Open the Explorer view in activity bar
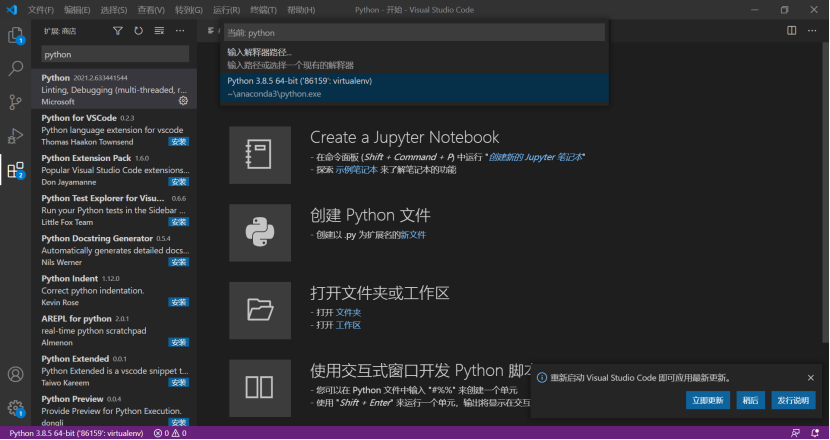Screen dimensions: 830x440 pos(15,35)
